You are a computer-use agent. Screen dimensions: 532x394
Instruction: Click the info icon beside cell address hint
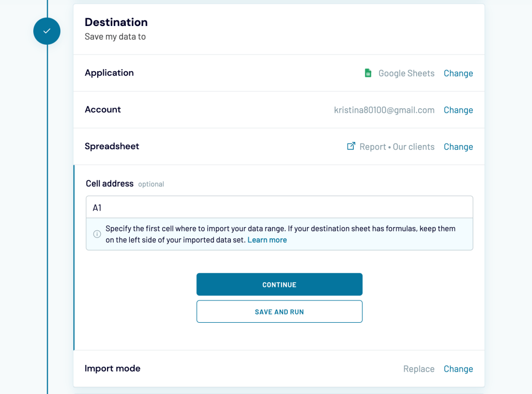(97, 234)
